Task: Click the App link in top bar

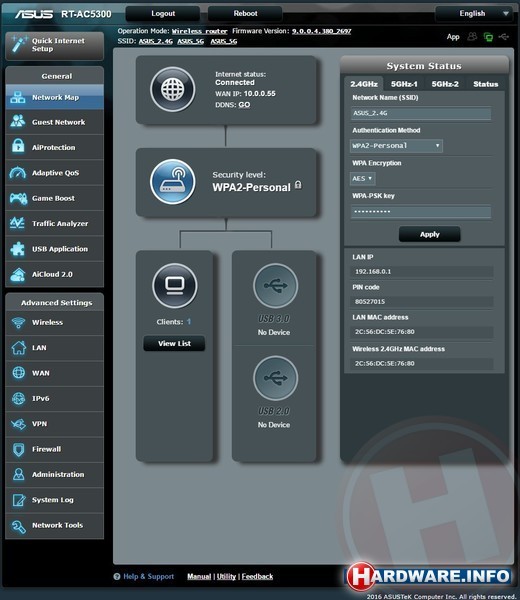Action: click(x=453, y=37)
